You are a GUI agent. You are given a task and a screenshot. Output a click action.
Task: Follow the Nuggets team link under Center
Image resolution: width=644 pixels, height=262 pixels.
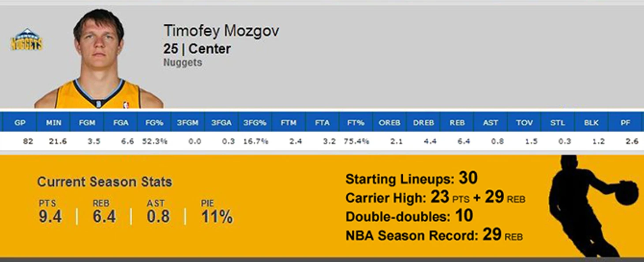[183, 63]
